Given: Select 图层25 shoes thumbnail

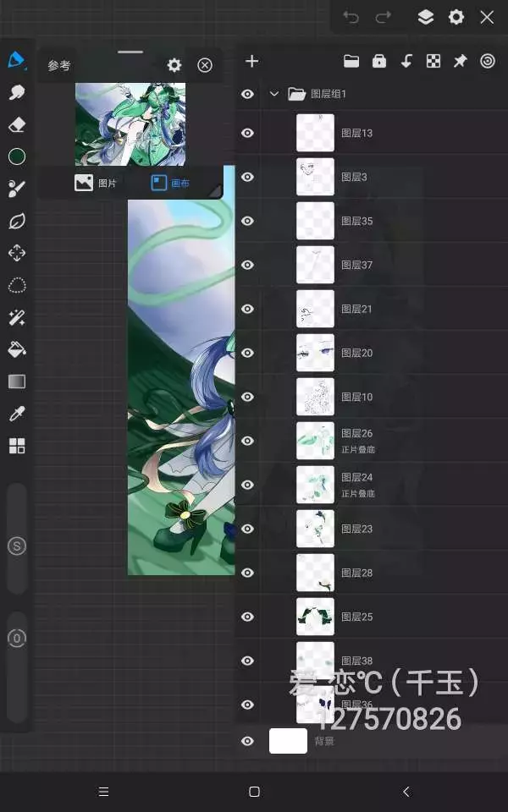Looking at the screenshot, I should point(315,617).
